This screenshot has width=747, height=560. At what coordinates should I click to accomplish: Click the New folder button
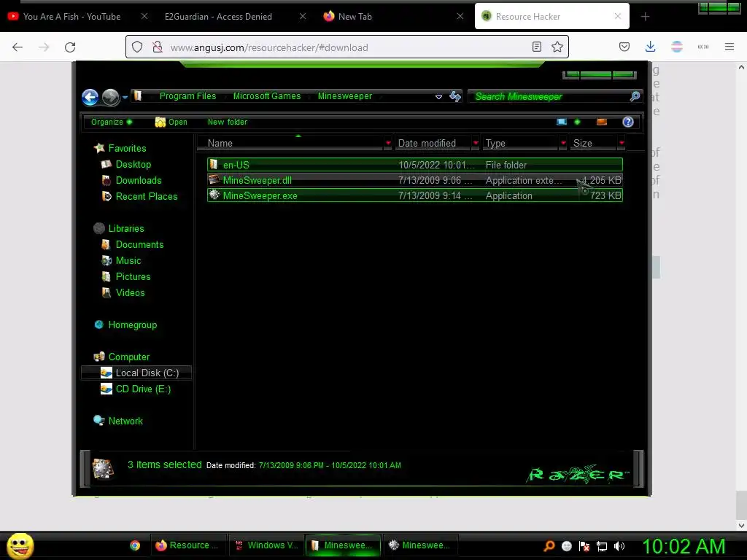tap(228, 122)
